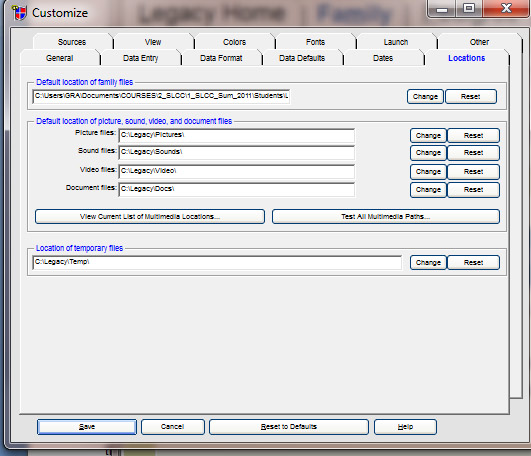The width and height of the screenshot is (531, 456).
Task: Switch to the Other tab
Action: tap(479, 42)
